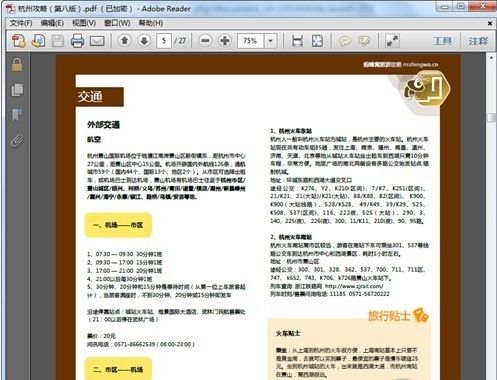The image size is (497, 380).
Task: Click the convert file toolbar icon
Action: click(38, 41)
